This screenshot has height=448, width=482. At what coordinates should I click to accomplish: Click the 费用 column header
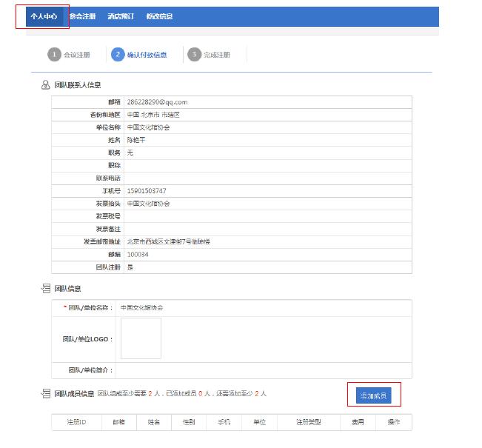pos(358,422)
